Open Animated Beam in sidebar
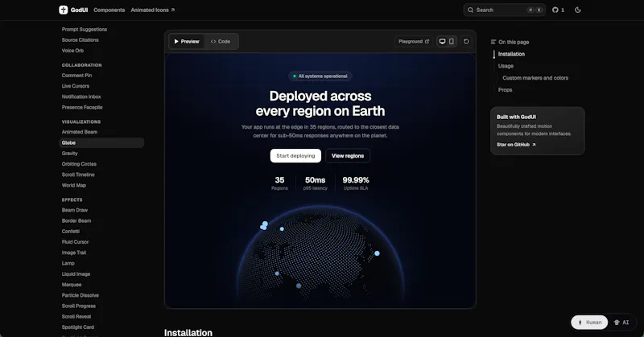Screen dimensions: 644x337 [x=80, y=132]
